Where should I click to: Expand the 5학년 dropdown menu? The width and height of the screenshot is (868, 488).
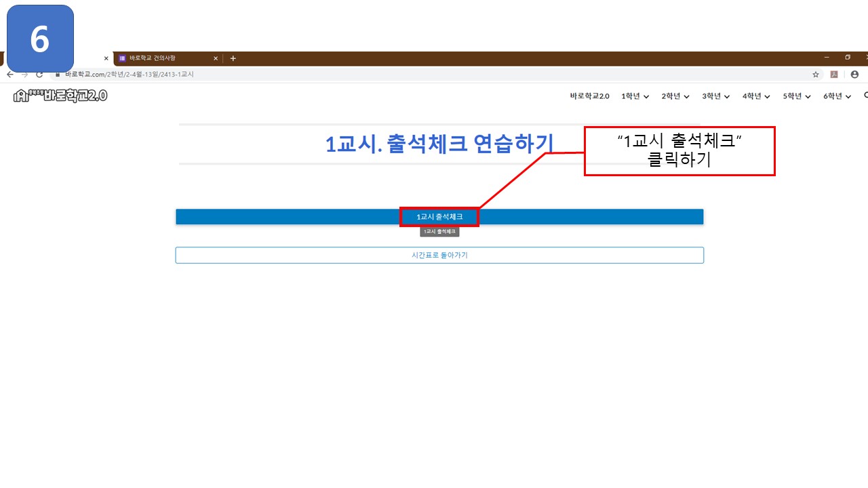797,96
